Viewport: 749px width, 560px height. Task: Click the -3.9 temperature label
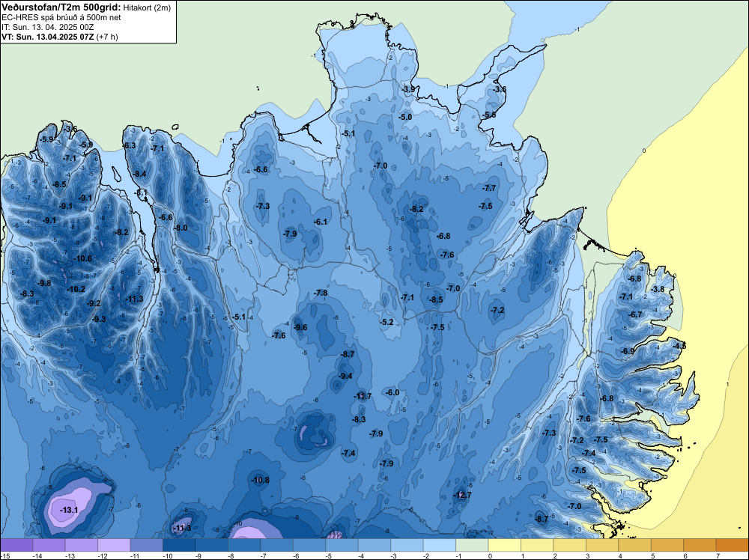(x=407, y=89)
